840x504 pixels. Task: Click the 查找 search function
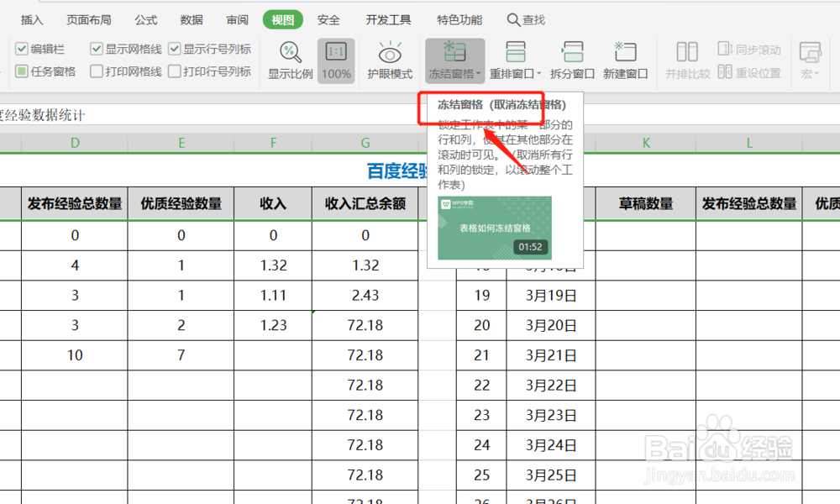point(535,19)
